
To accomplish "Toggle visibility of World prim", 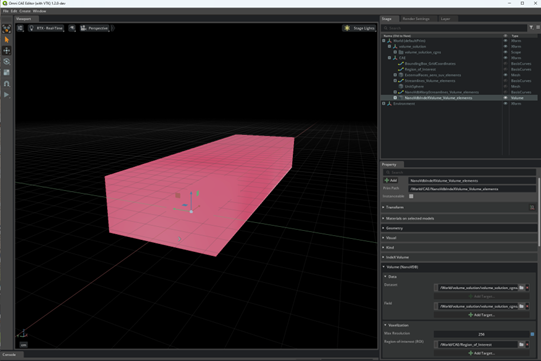I will (x=505, y=41).
